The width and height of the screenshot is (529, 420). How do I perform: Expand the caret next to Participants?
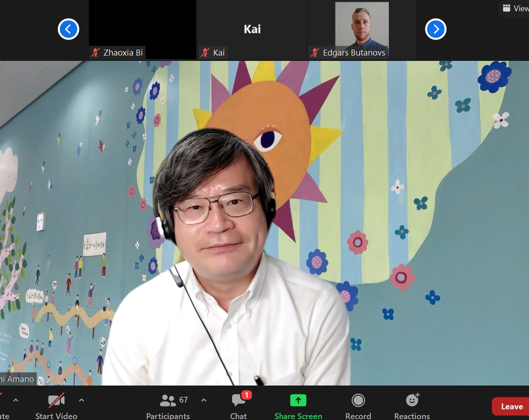pos(204,400)
